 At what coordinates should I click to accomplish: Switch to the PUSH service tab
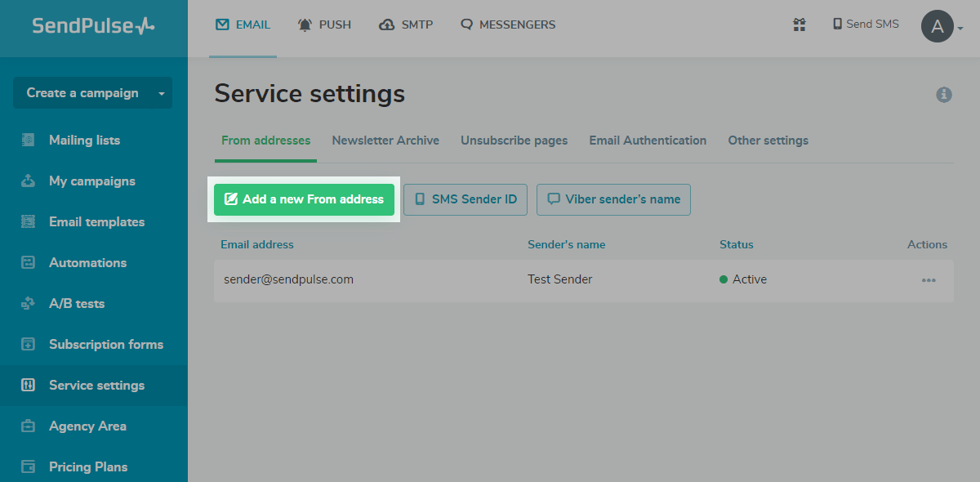(325, 25)
